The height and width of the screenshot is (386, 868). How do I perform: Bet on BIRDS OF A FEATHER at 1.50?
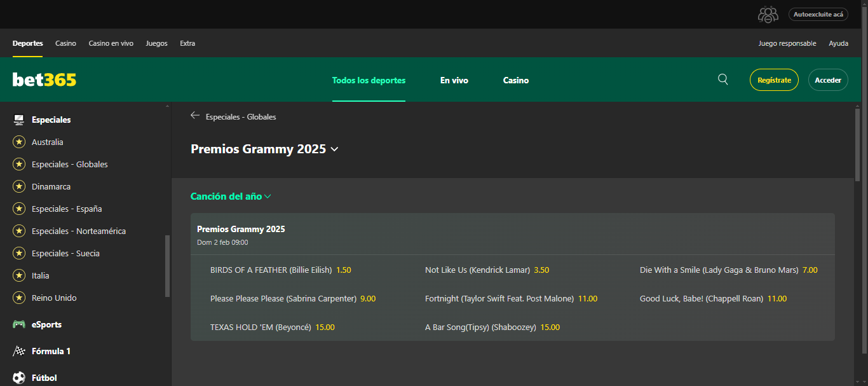(x=281, y=270)
